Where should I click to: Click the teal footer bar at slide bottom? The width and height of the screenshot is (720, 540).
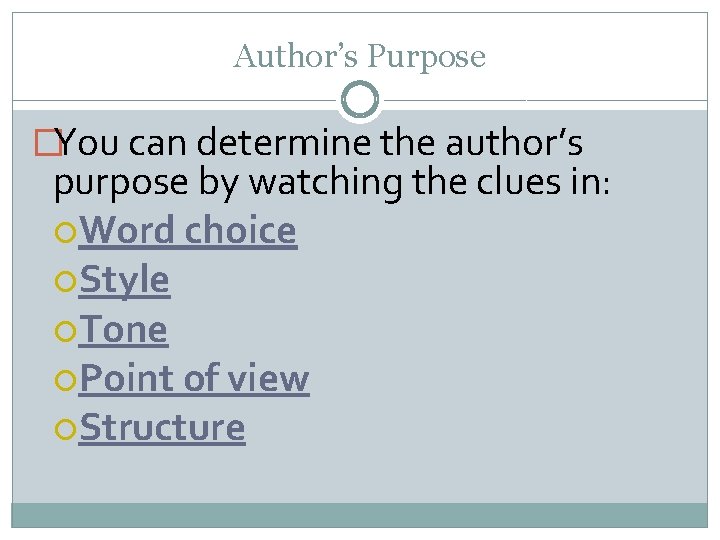(360, 515)
